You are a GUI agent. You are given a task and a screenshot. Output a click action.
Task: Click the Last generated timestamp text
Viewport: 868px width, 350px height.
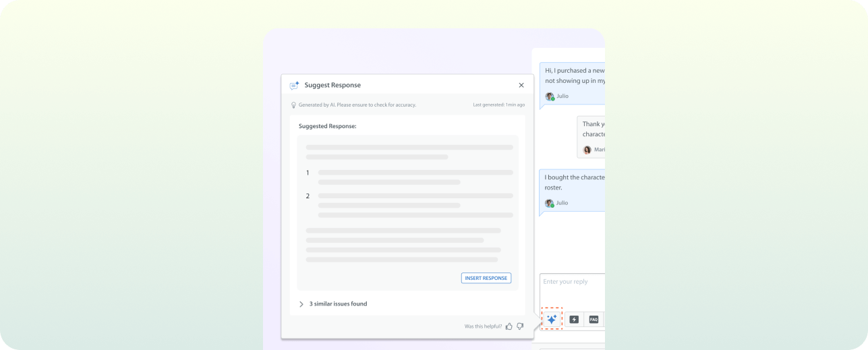pos(498,105)
